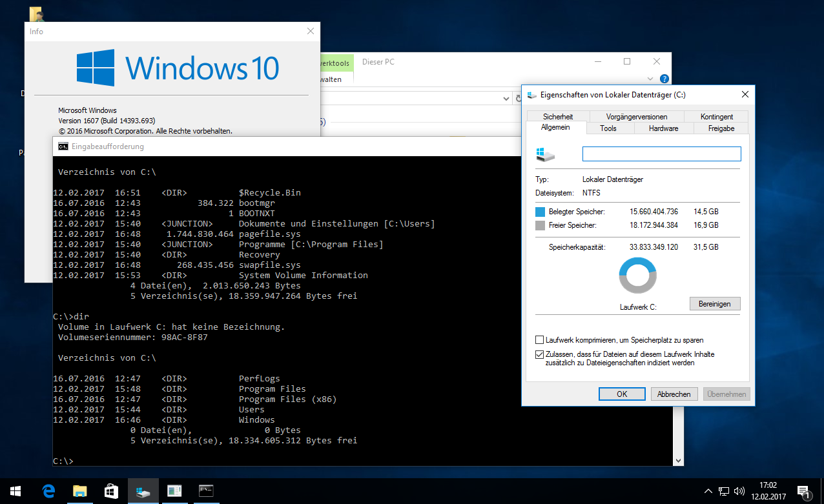The width and height of the screenshot is (824, 504).
Task: Click the Dieser PC title in Explorer
Action: [x=378, y=62]
